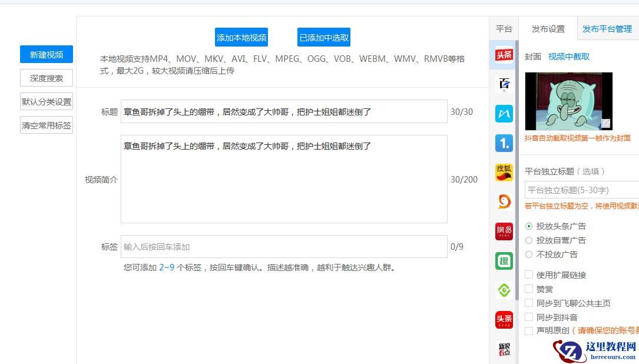Enable 使用扩展链接 checkbox
639x364 pixels.
[x=529, y=274]
